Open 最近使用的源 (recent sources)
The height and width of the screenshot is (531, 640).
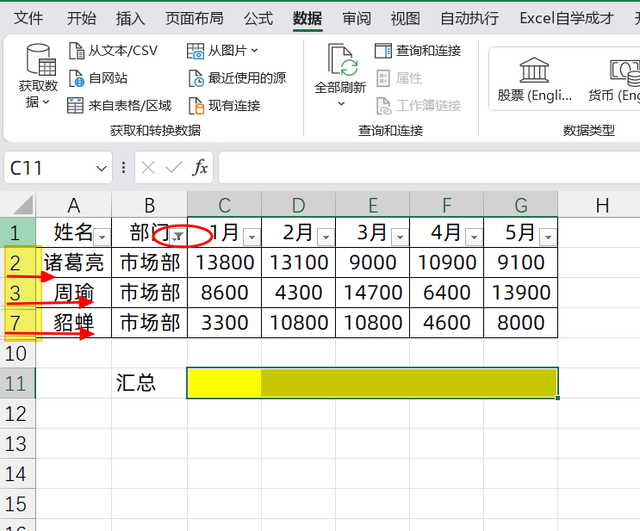click(x=237, y=78)
